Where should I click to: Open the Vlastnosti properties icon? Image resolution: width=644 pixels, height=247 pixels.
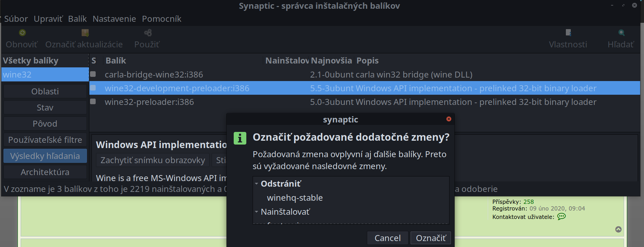568,33
